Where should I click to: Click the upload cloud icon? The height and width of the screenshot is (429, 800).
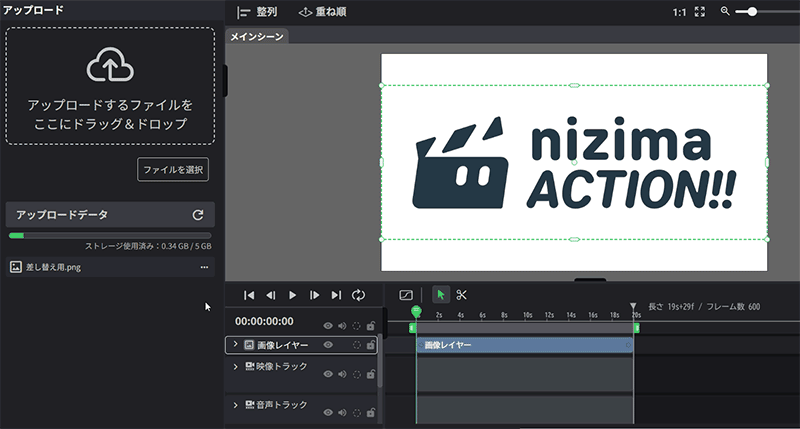[110, 65]
